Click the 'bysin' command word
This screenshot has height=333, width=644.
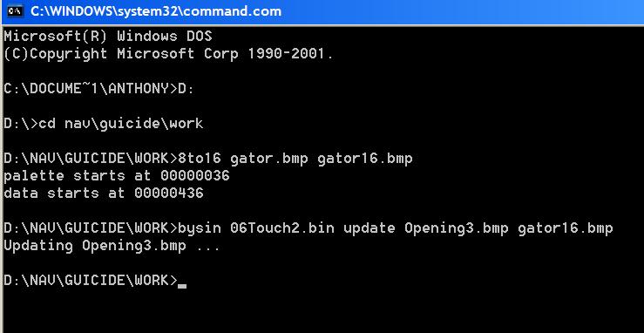tap(200, 228)
